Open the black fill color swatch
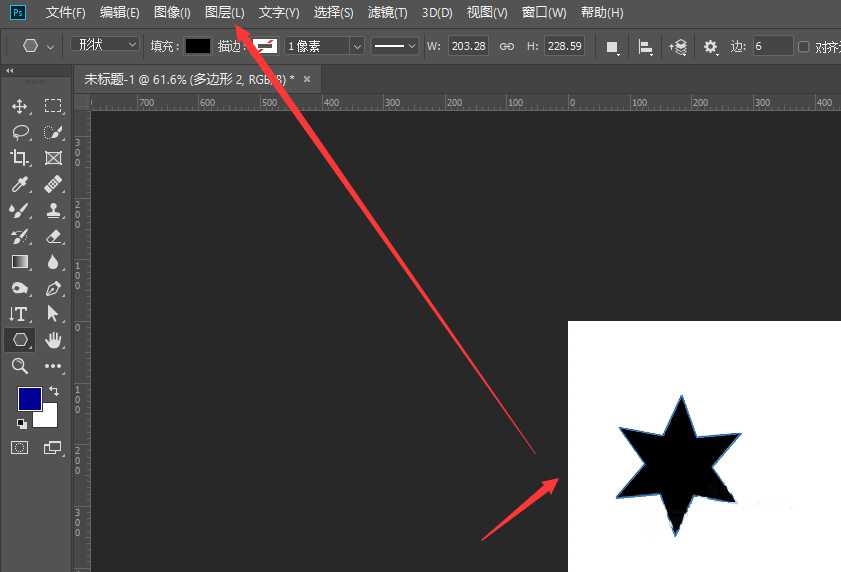Image resolution: width=841 pixels, height=572 pixels. (197, 46)
